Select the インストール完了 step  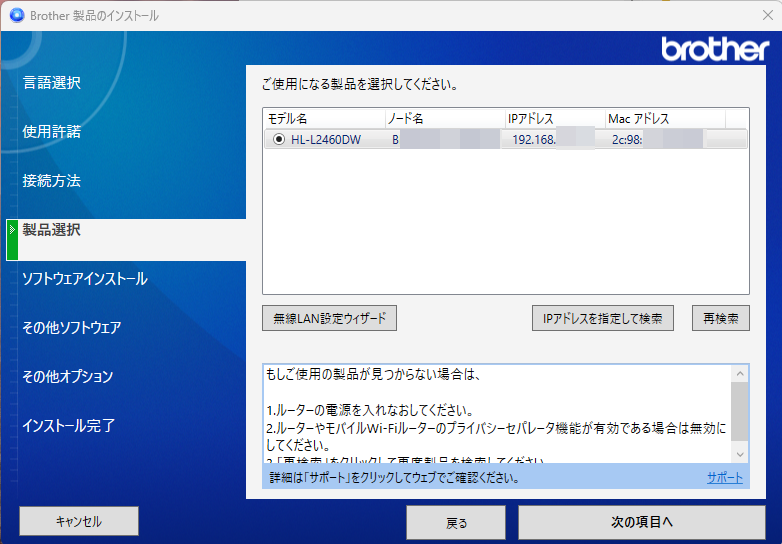coord(69,425)
